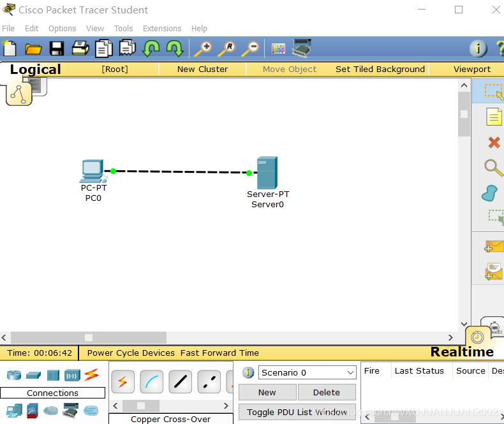This screenshot has width=504, height=424.
Task: Click Set Tiled Background
Action: coord(380,69)
